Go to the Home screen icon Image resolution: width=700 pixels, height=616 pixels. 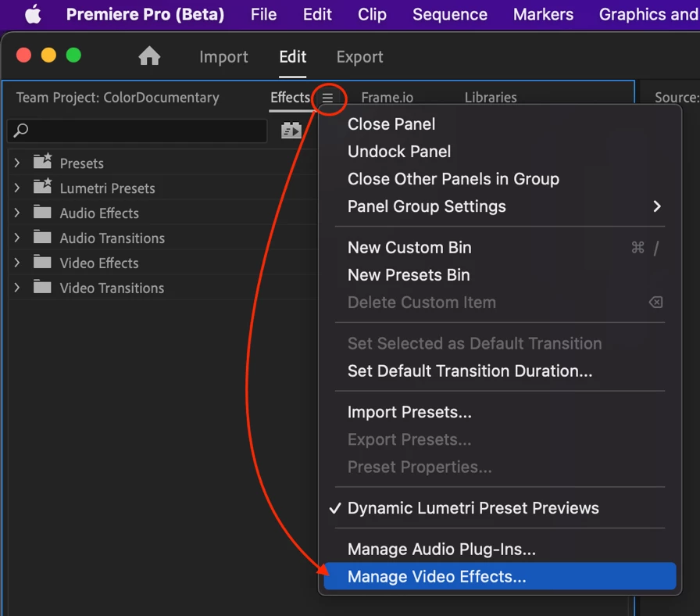pyautogui.click(x=149, y=56)
